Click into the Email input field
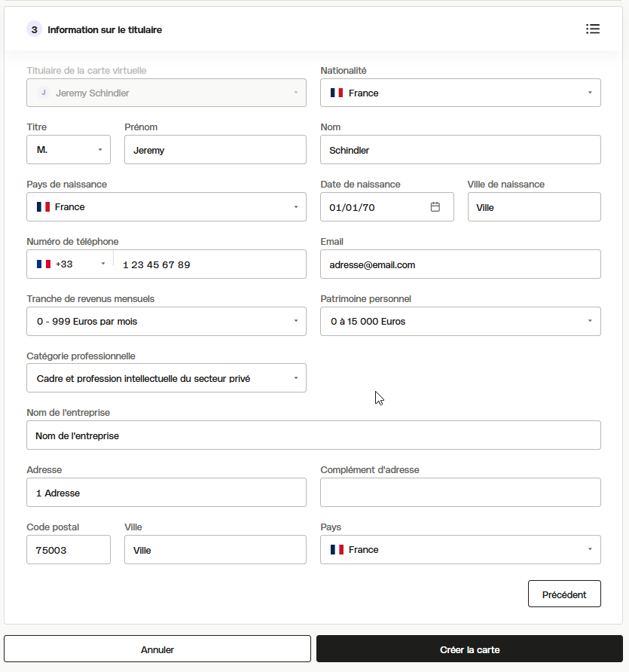629x672 pixels. (x=460, y=264)
